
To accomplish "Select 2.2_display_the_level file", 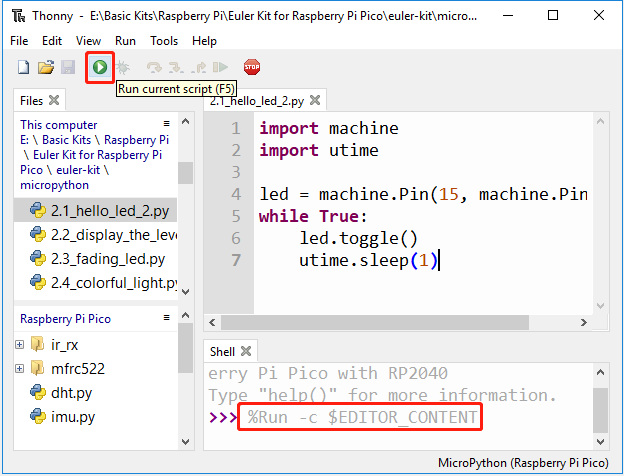I will click(96, 235).
